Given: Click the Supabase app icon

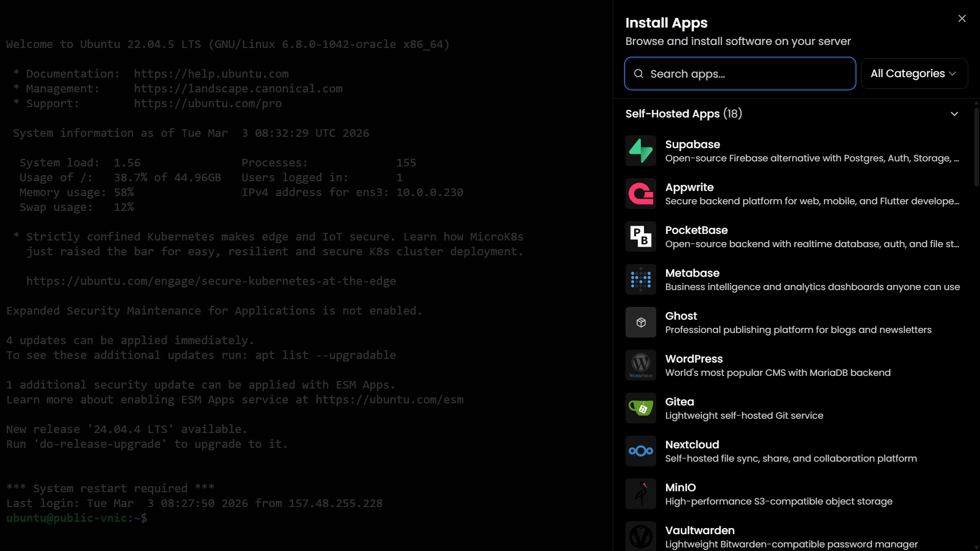Looking at the screenshot, I should coord(640,151).
